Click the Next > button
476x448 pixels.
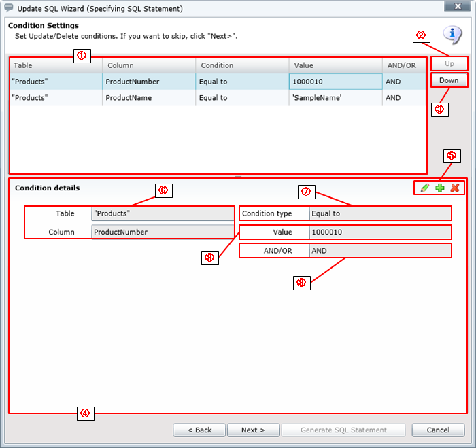coord(252,430)
